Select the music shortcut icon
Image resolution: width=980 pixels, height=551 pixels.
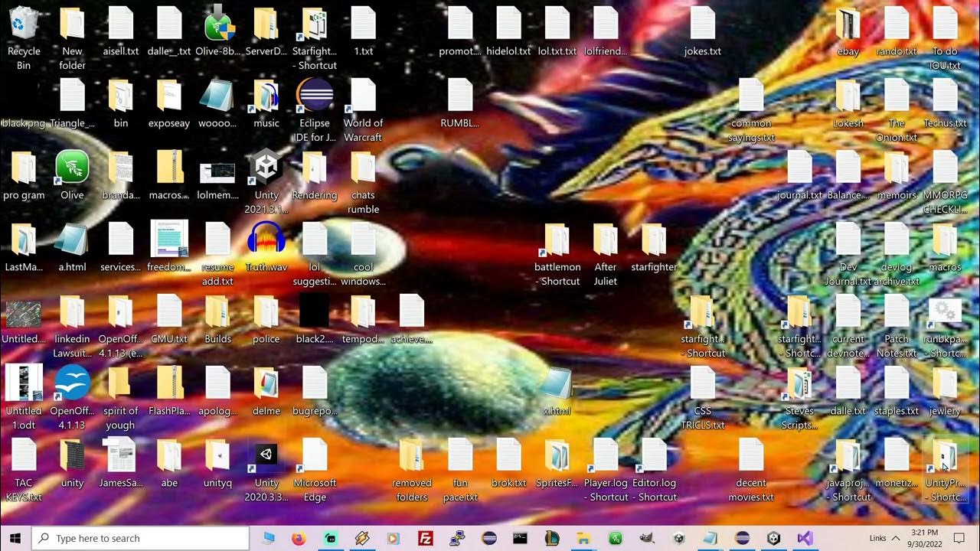[x=266, y=96]
